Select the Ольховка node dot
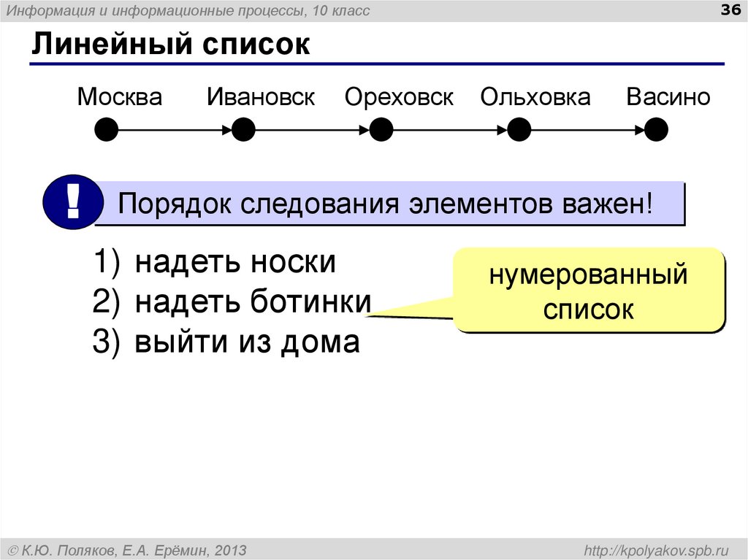The image size is (748, 560). click(519, 130)
